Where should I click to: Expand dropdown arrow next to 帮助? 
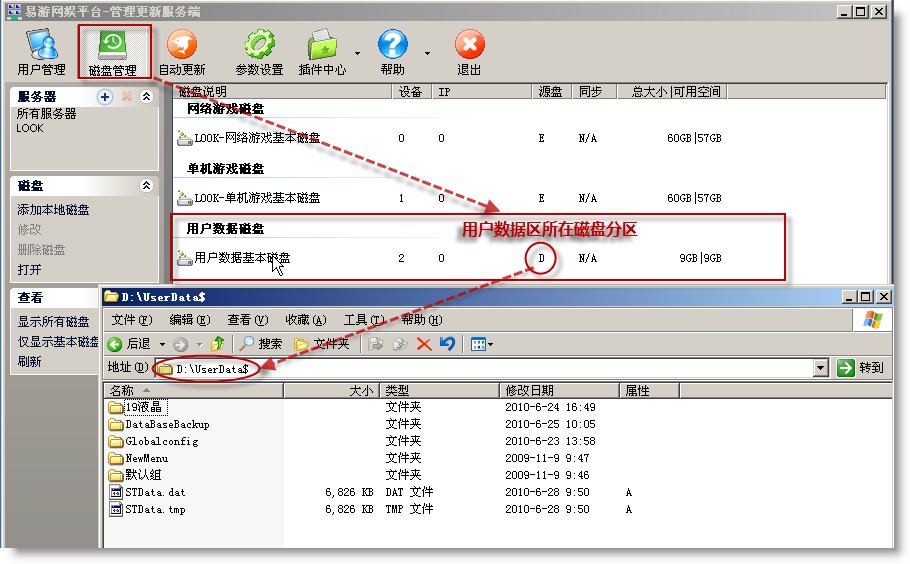[x=428, y=53]
